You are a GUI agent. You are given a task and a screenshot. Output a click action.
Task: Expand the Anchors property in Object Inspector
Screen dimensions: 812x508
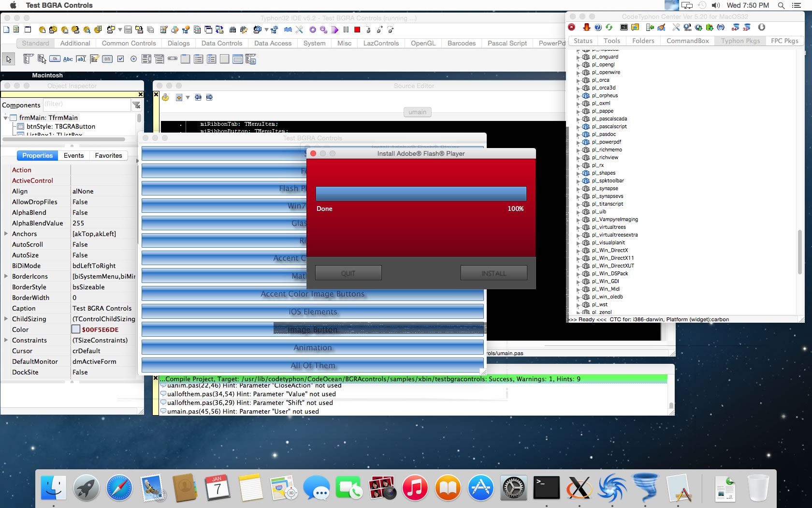click(6, 234)
